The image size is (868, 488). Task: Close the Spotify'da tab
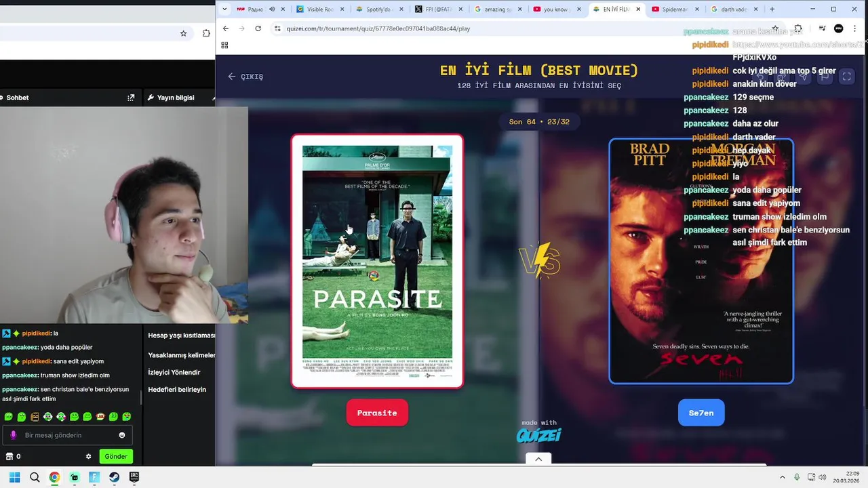401,9
